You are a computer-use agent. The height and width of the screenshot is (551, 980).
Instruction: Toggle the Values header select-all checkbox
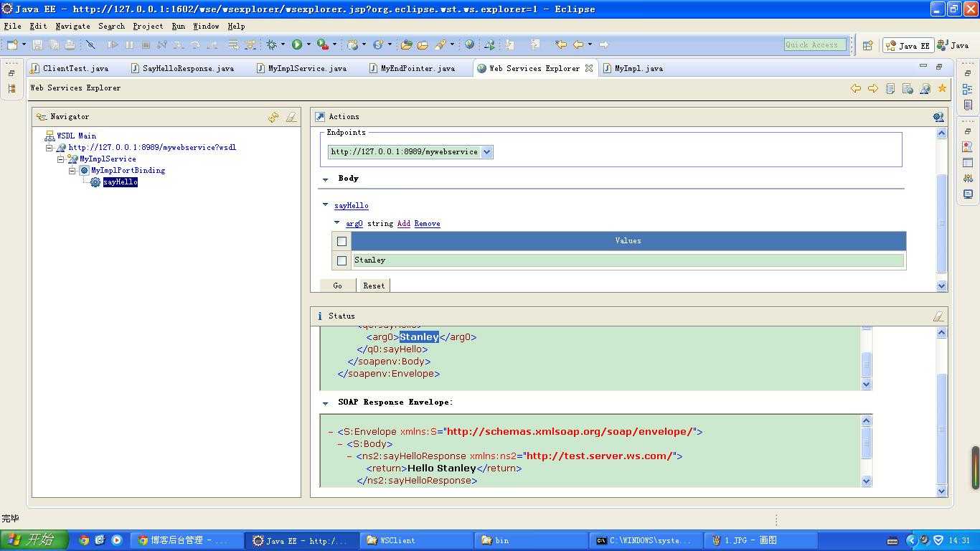(x=341, y=241)
